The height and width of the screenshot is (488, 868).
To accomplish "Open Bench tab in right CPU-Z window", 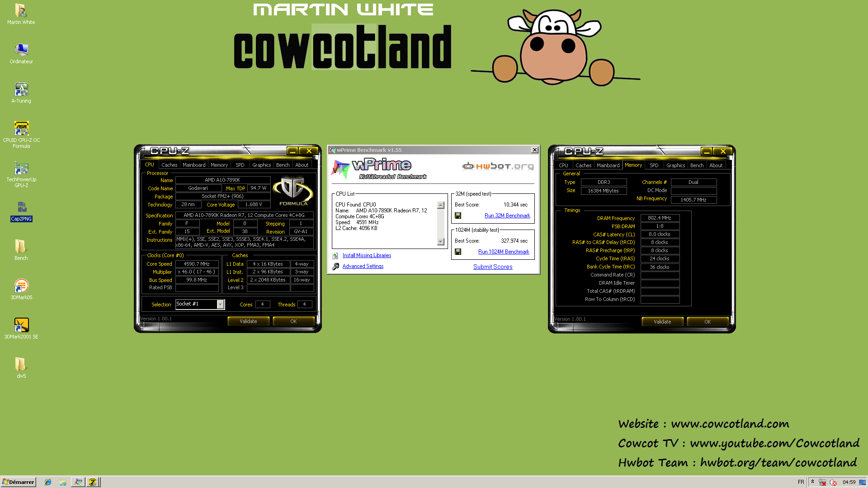I will (697, 166).
